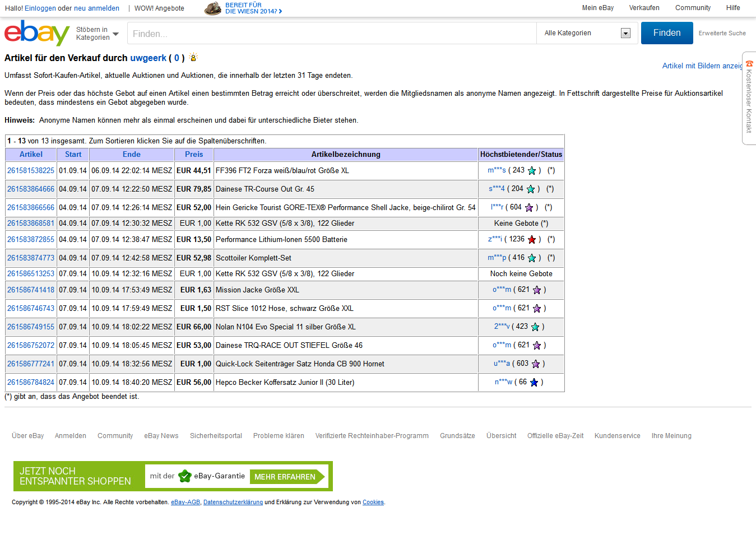Open the Hilfe menu
The height and width of the screenshot is (535, 756).
pyautogui.click(x=733, y=8)
